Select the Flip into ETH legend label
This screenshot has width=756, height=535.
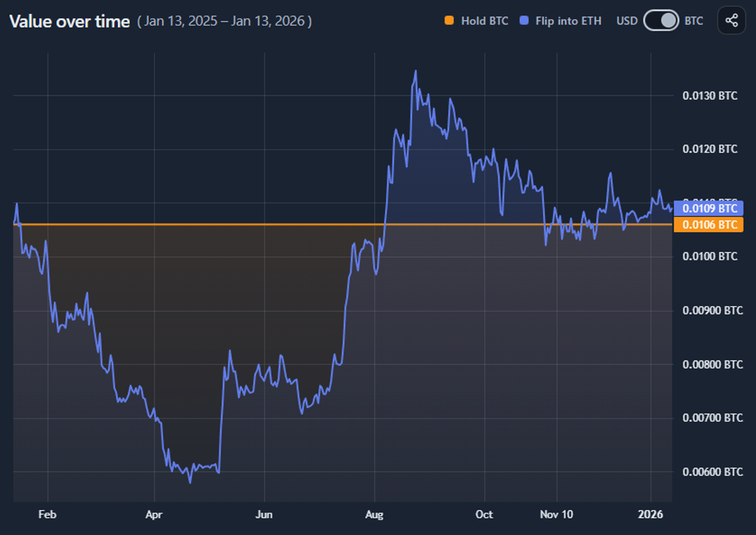click(x=568, y=21)
